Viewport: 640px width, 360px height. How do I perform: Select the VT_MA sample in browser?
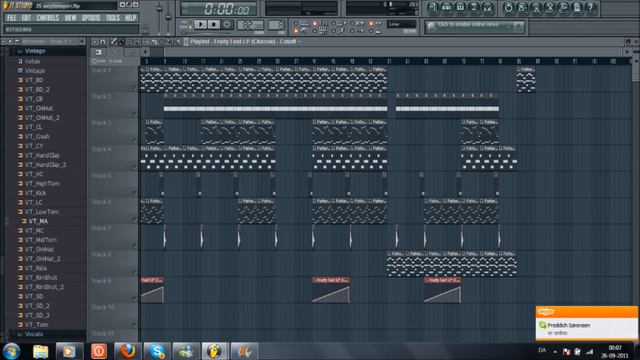36,221
